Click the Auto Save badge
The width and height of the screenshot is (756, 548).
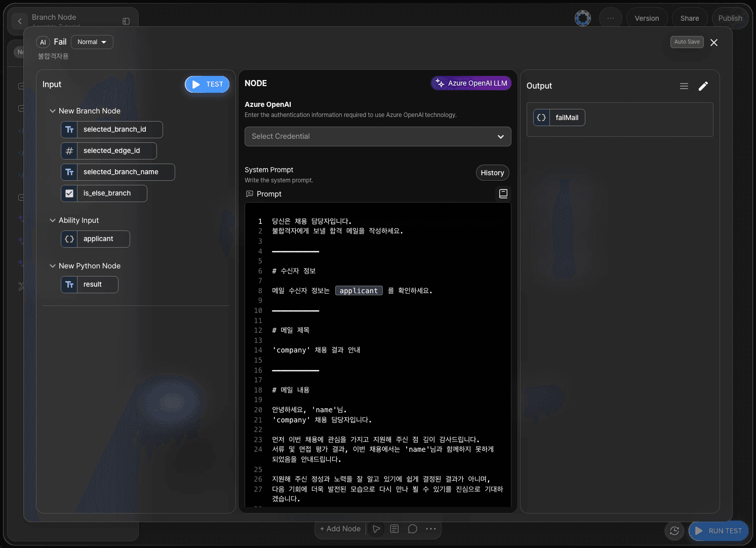coord(687,42)
